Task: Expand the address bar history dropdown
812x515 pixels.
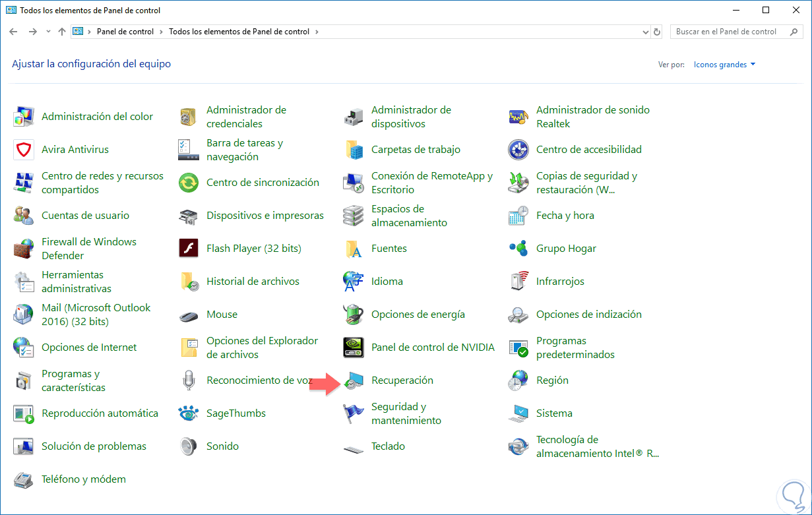Action: click(x=646, y=32)
